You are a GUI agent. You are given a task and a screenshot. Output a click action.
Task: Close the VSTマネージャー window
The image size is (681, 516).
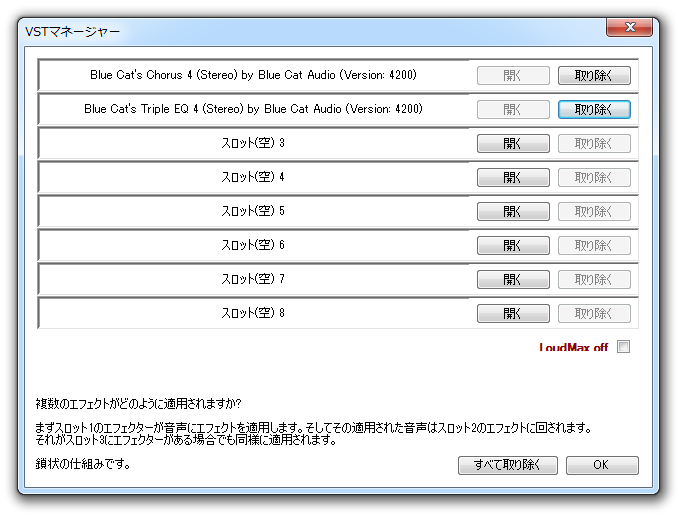pos(629,27)
